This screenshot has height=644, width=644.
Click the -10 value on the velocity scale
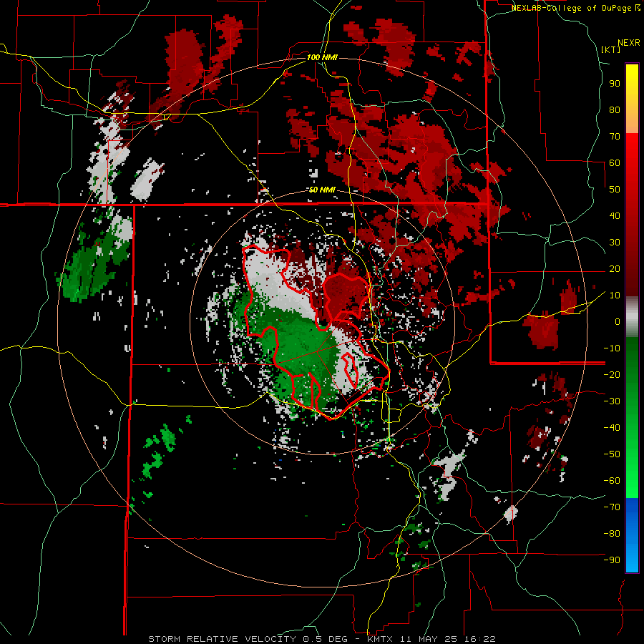pyautogui.click(x=612, y=348)
